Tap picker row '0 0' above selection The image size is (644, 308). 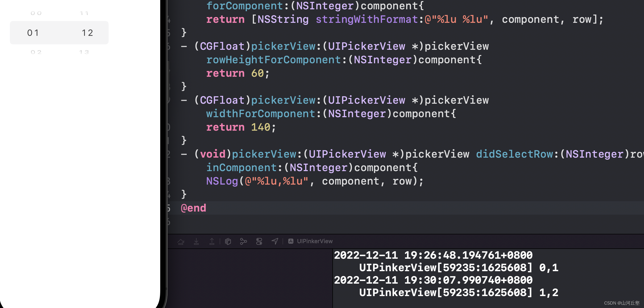36,13
